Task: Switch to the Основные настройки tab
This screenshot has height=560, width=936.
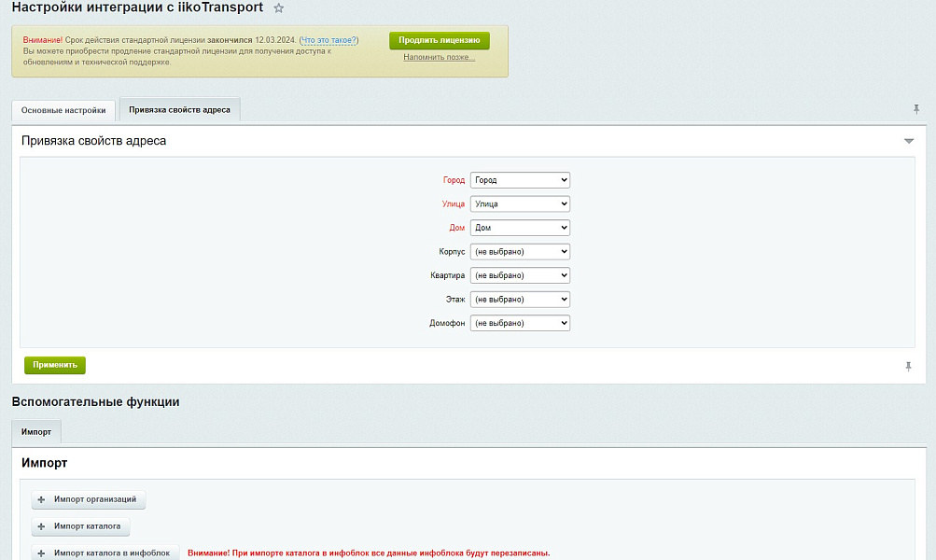Action: (x=62, y=109)
